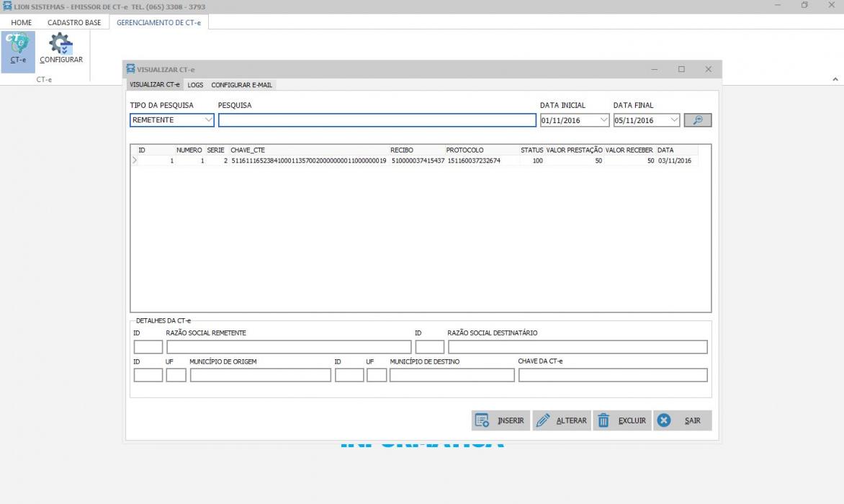Open the LOGS tab
This screenshot has width=844, height=504.
point(195,85)
